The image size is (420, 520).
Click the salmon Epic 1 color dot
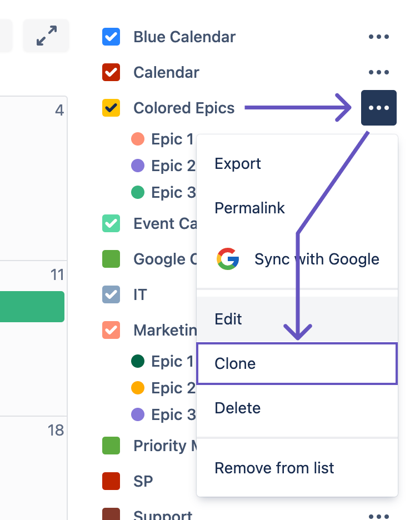(x=138, y=139)
